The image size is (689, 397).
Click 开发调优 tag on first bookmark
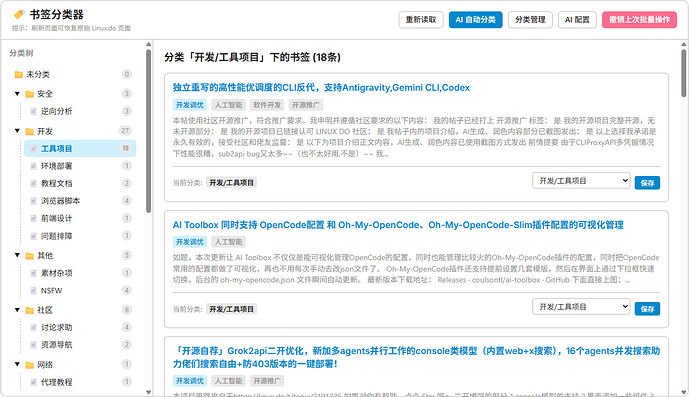click(x=190, y=105)
